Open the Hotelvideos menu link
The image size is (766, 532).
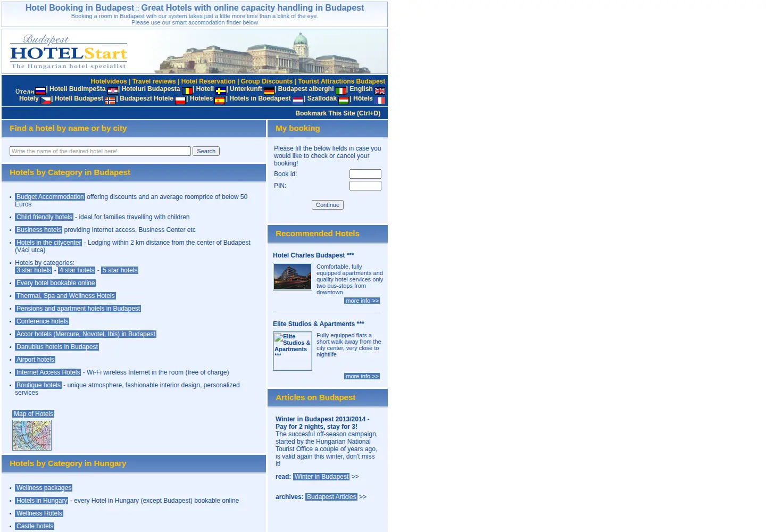click(109, 81)
